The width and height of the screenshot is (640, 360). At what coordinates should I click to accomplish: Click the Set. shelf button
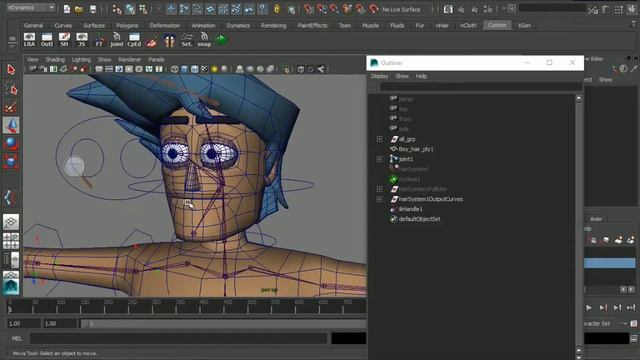point(187,40)
